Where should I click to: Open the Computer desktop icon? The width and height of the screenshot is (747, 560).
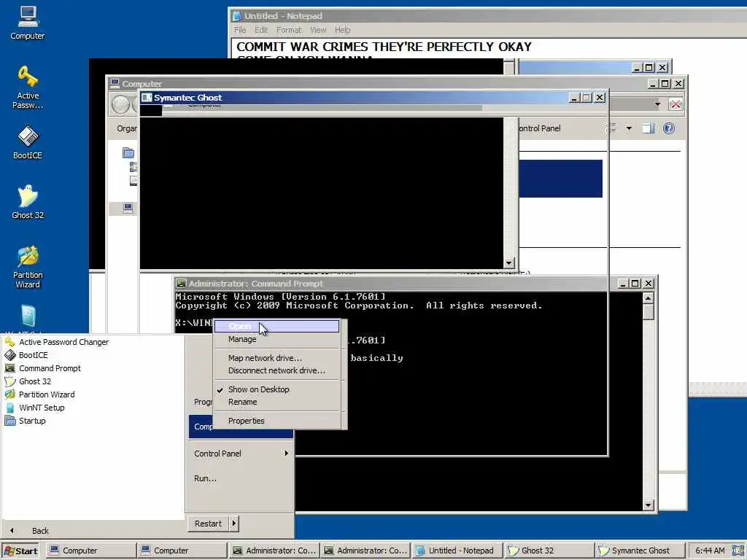(28, 23)
